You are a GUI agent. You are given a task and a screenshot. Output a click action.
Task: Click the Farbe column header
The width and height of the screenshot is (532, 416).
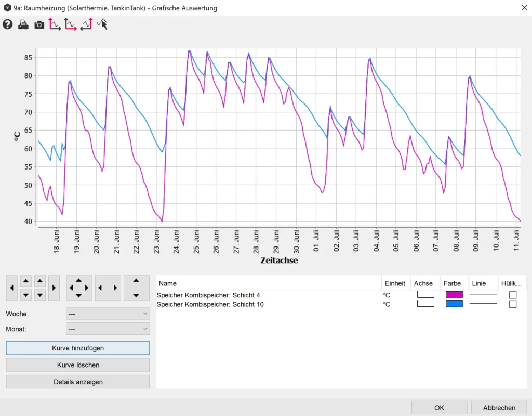[454, 283]
